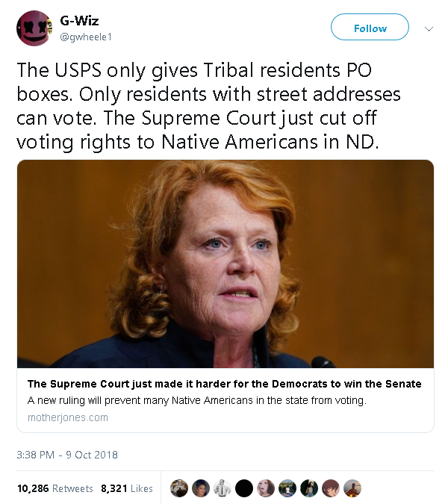The height and width of the screenshot is (504, 448).
Task: Open liker avatar with dark green background
Action: [309, 488]
